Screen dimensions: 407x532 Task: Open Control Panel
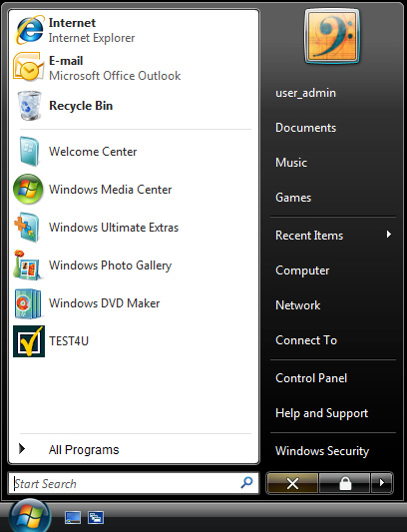coord(311,378)
